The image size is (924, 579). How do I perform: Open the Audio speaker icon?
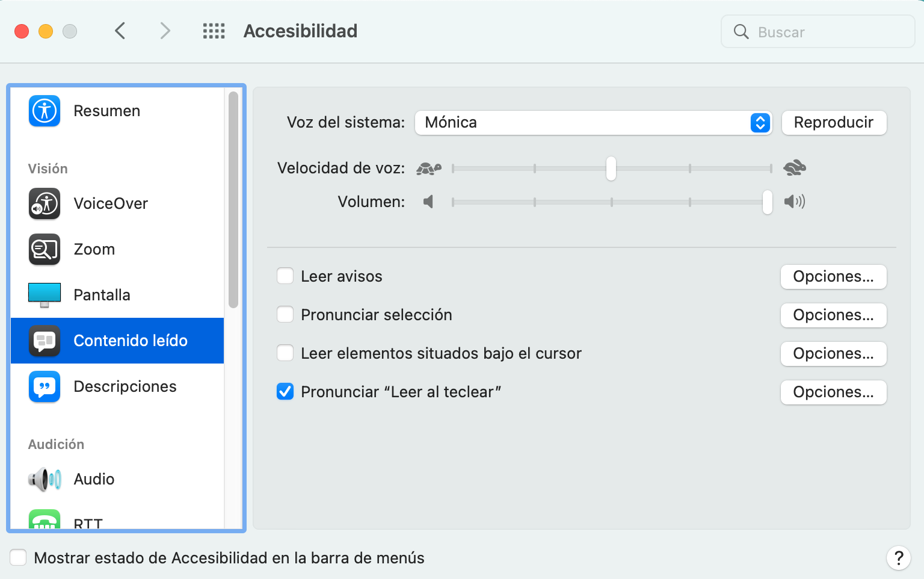coord(45,479)
